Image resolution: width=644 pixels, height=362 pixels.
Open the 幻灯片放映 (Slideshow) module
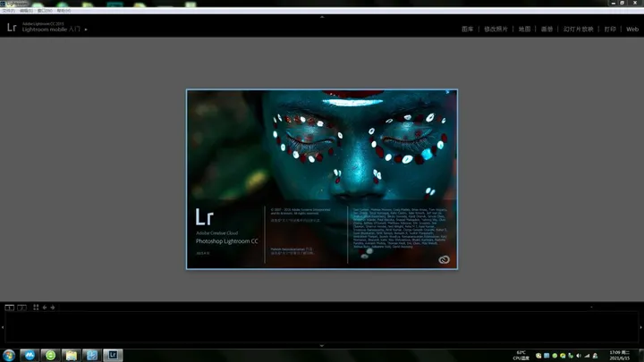click(579, 29)
